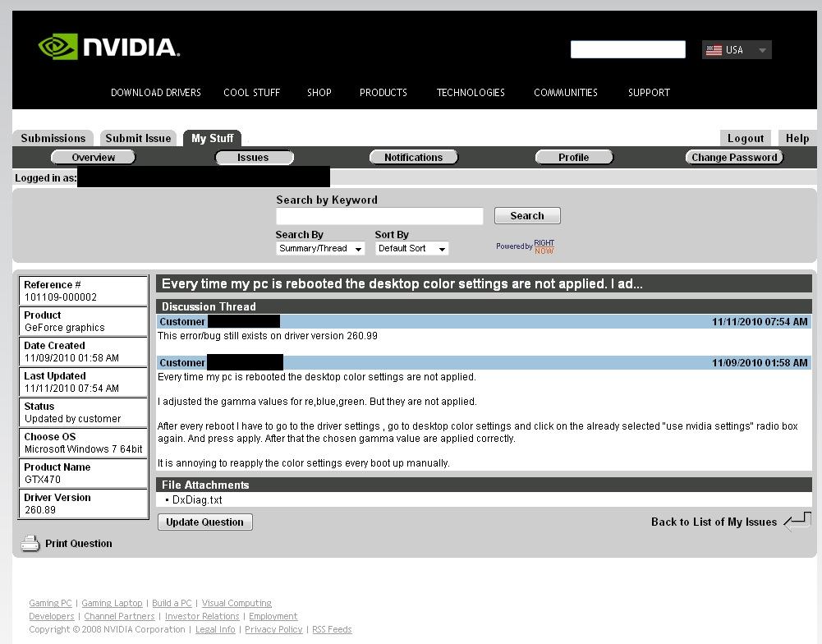Click the line 'It is annoying to reapply'
822x644 pixels.
(304, 463)
